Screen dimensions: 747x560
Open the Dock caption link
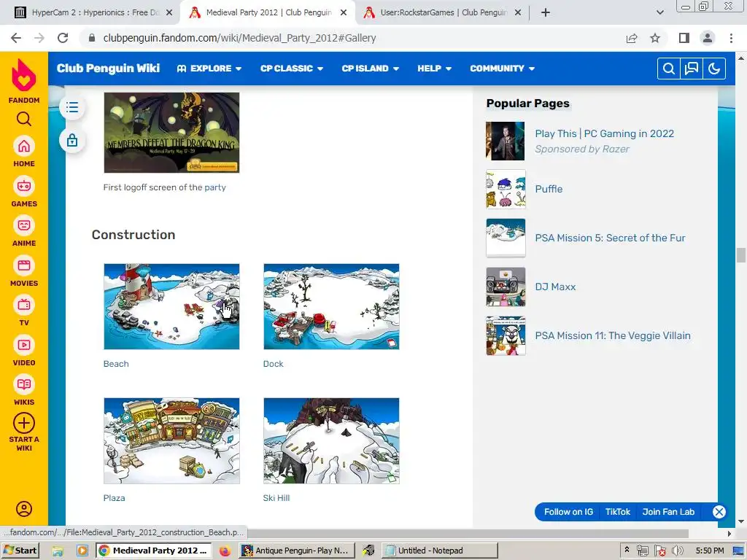coord(273,364)
